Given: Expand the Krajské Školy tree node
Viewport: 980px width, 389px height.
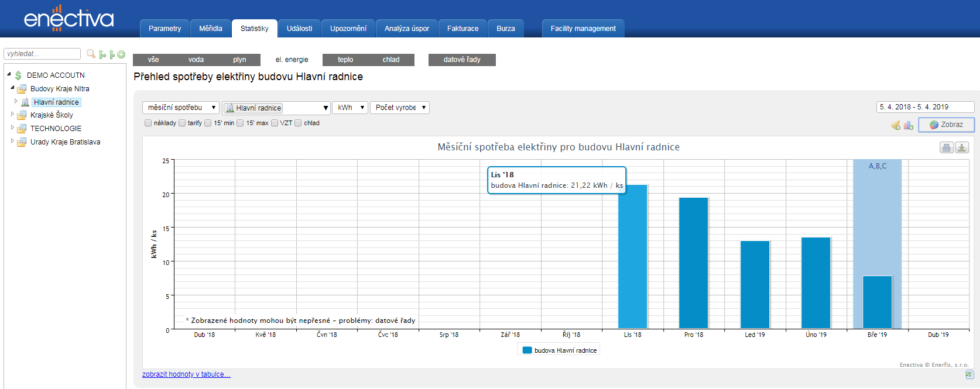Looking at the screenshot, I should click(x=12, y=115).
